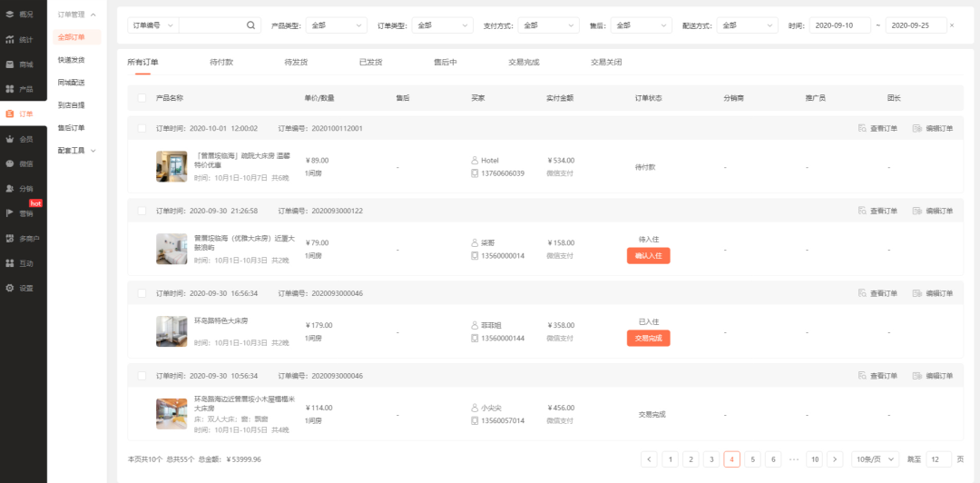The height and width of the screenshot is (483, 980).
Task: Go to 商城 in the sidebar
Action: (10, 64)
